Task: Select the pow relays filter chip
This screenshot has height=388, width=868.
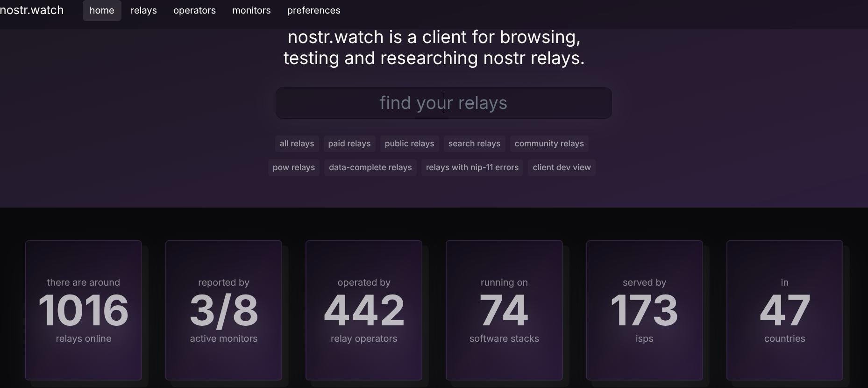Action: (x=294, y=167)
